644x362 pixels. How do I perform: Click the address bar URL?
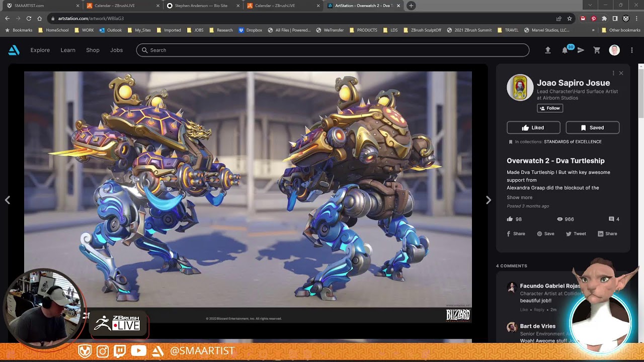pyautogui.click(x=91, y=19)
